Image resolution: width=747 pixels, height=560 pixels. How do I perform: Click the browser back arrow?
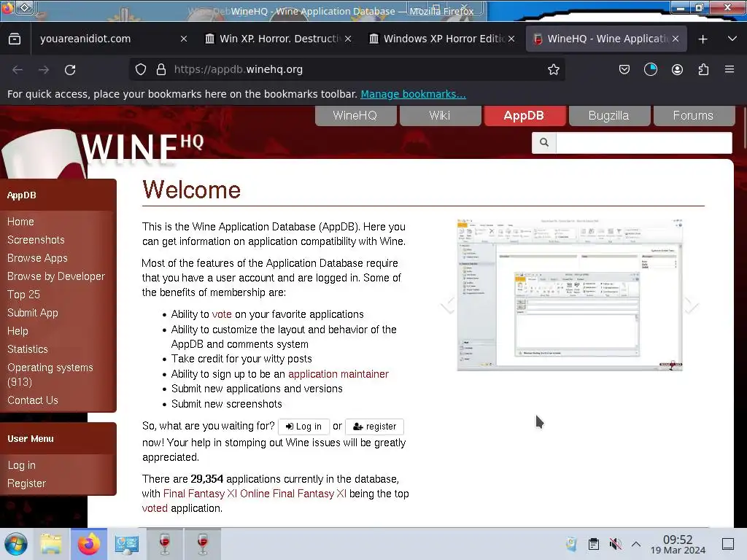(x=18, y=70)
